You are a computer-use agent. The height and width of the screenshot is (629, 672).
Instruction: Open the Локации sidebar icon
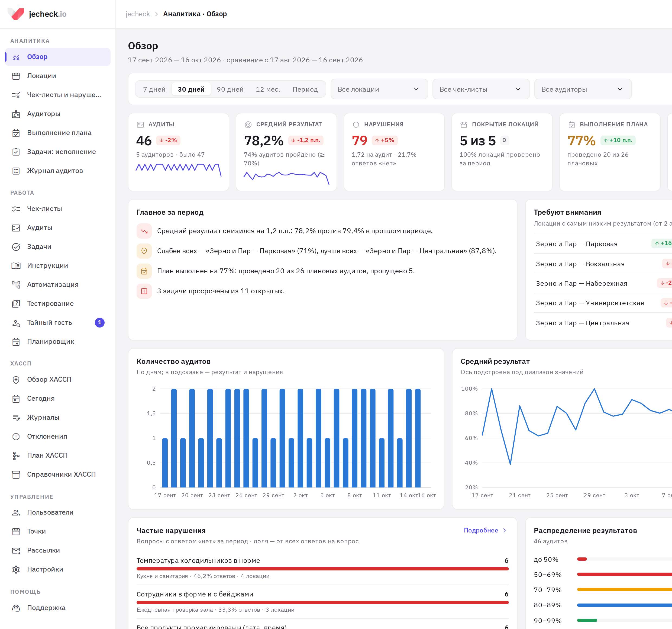tap(16, 76)
